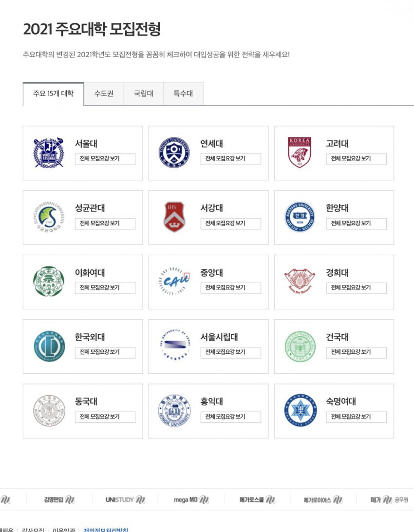The height and width of the screenshot is (532, 414).
Task: Click the Chung-Ang University CAU logo
Action: click(x=174, y=282)
